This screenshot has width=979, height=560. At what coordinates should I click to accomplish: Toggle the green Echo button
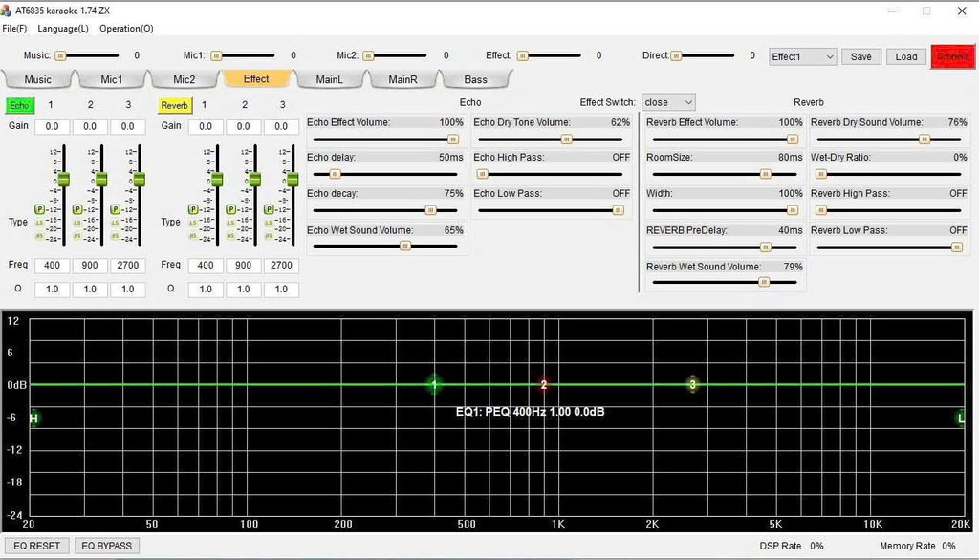pos(19,105)
